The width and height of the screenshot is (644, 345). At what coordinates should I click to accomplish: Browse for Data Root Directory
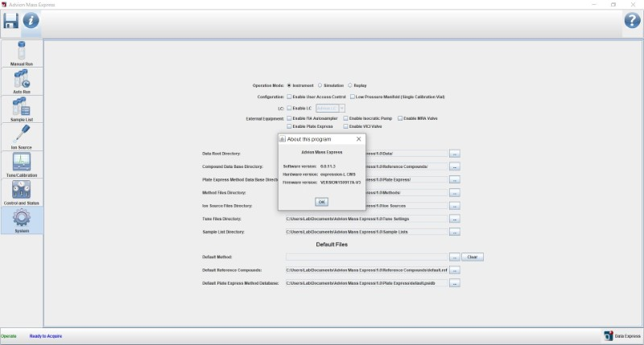click(x=454, y=153)
